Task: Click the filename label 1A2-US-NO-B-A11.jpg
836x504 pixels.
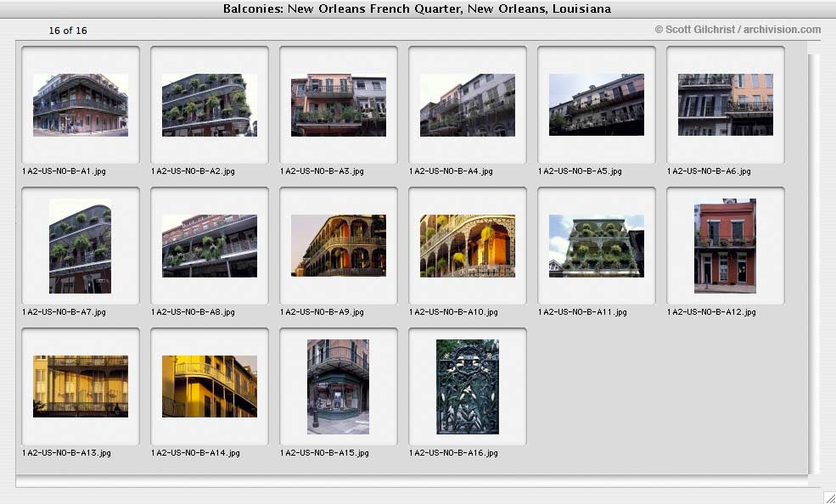Action: coord(583,311)
